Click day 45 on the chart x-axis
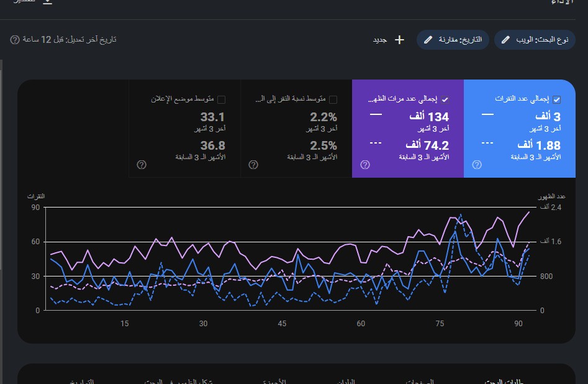 coord(282,323)
